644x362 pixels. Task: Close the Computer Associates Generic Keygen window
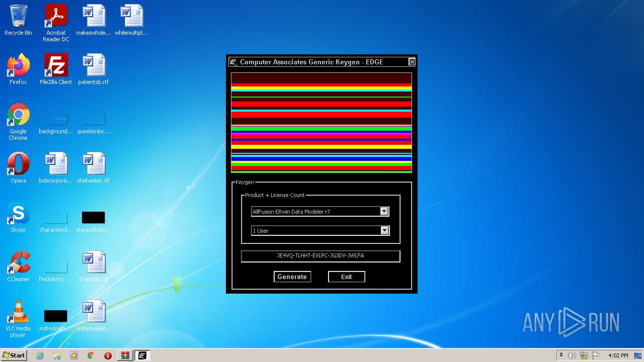tap(412, 62)
